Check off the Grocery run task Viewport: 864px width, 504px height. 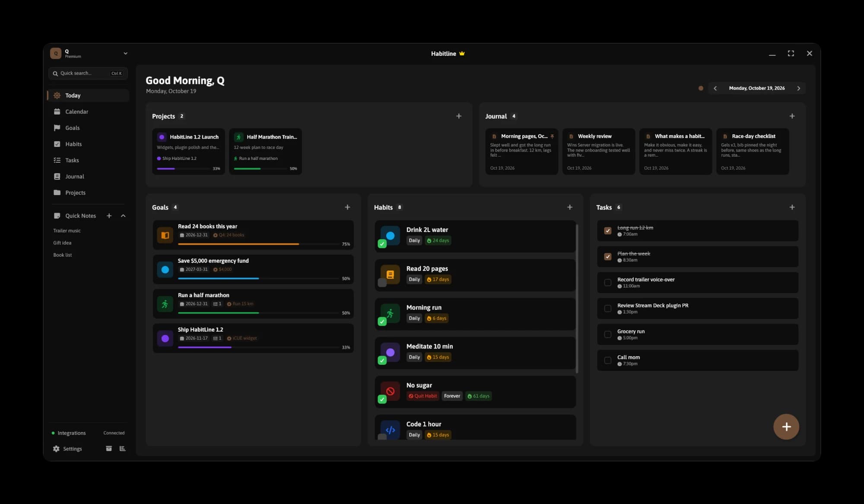607,334
